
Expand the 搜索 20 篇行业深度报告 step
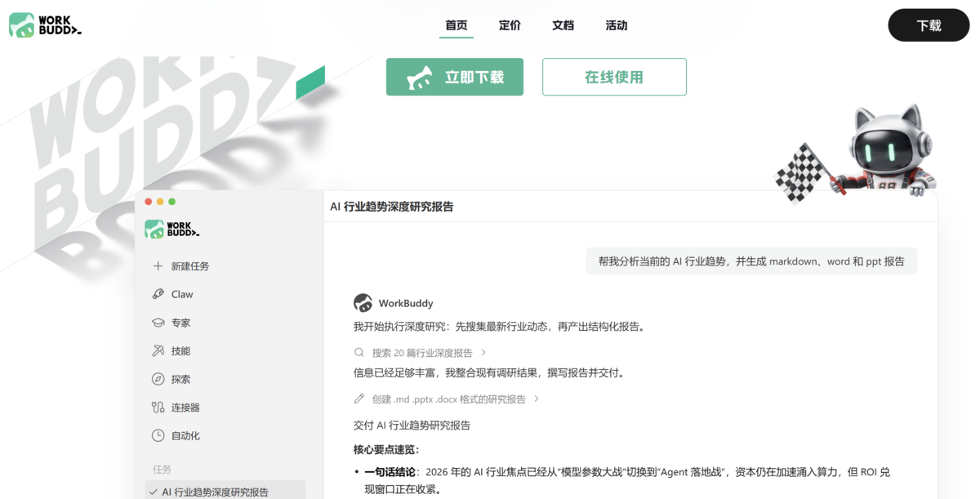(421, 353)
